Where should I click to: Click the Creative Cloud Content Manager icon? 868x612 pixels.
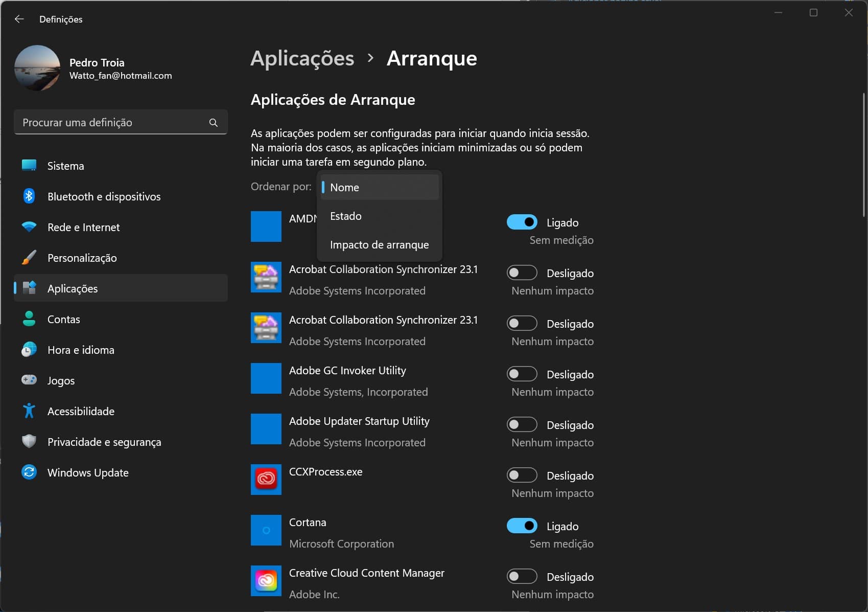tap(266, 581)
